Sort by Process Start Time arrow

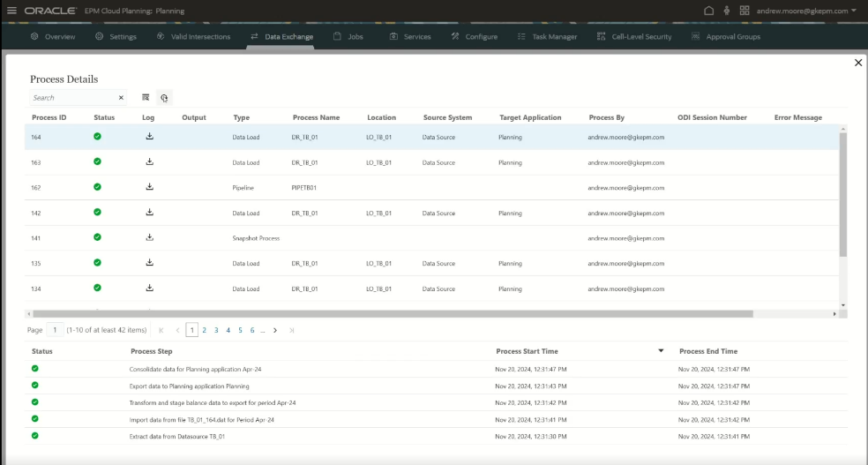click(662, 351)
